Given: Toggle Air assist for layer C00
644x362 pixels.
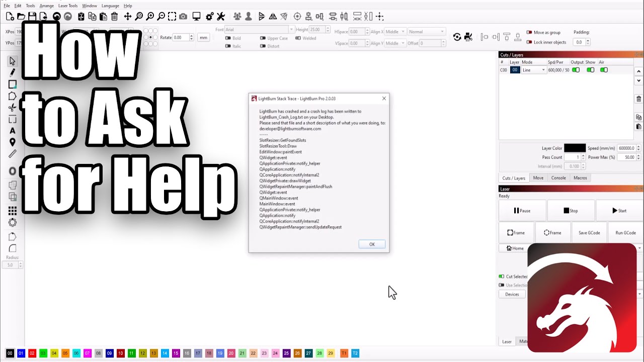Looking at the screenshot, I should (604, 70).
